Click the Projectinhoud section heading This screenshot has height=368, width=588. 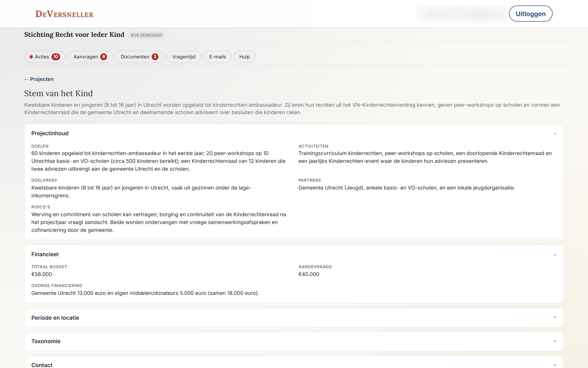click(50, 133)
